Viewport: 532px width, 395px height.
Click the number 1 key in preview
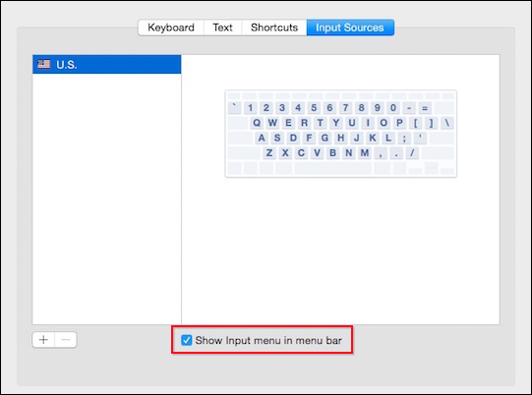tap(250, 108)
